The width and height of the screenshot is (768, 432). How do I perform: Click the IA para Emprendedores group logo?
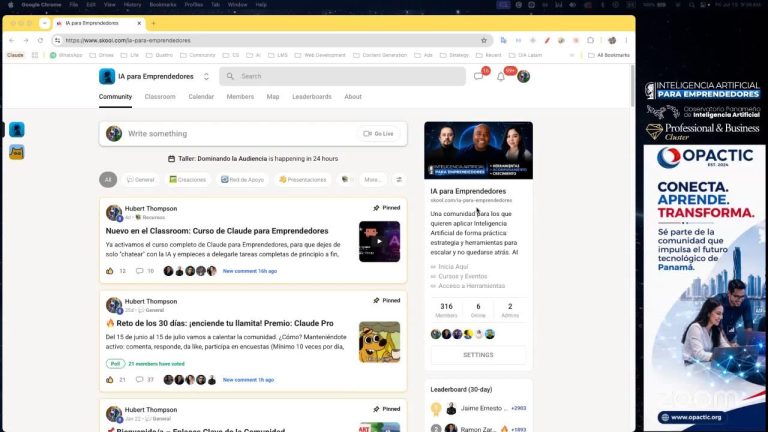click(x=107, y=76)
